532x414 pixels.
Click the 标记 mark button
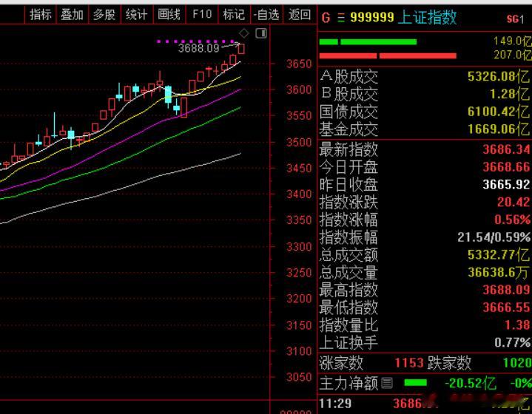point(233,15)
